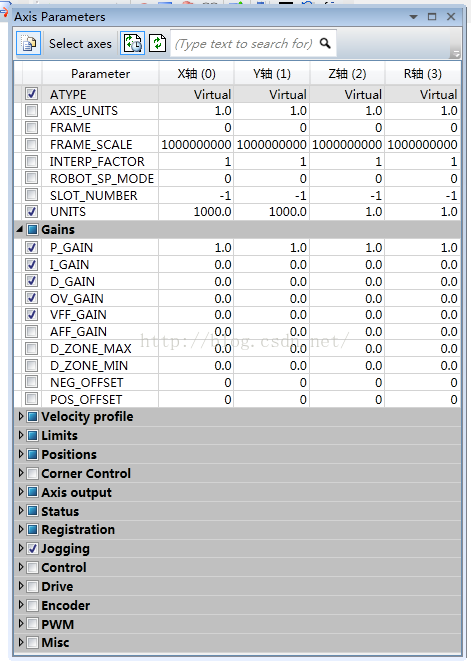The image size is (471, 661).
Task: Uncheck the OV_GAIN checkbox
Action: [31, 298]
